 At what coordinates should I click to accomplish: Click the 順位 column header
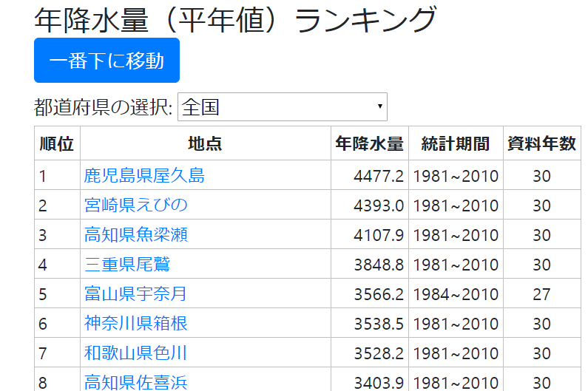pos(57,144)
